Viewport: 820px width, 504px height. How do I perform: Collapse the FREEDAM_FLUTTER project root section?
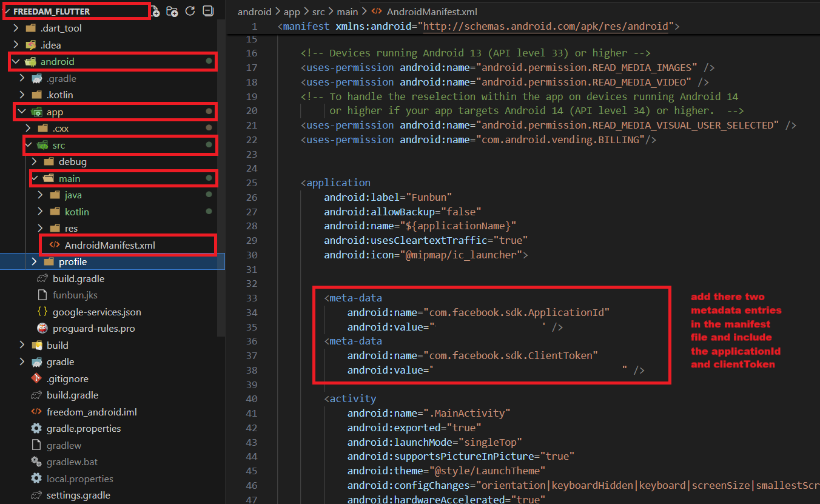(6, 12)
